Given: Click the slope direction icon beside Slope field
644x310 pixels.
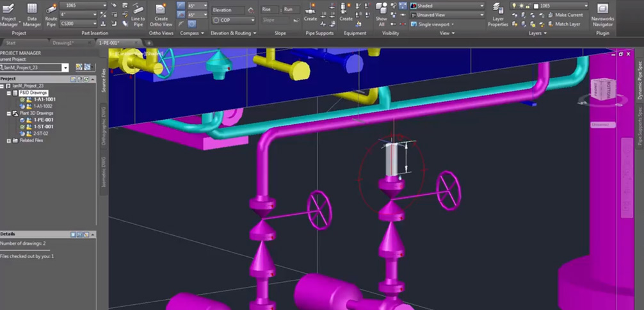Looking at the screenshot, I should click(x=296, y=20).
